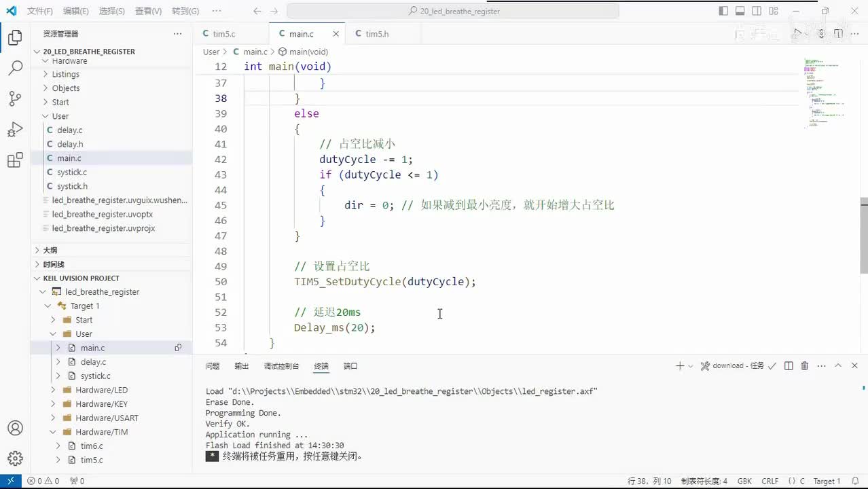Click main(void) in the breadcrumb
The image size is (868, 489).
coord(304,52)
